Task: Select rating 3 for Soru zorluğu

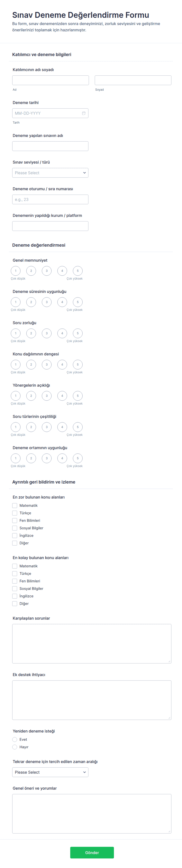Action: click(x=47, y=333)
